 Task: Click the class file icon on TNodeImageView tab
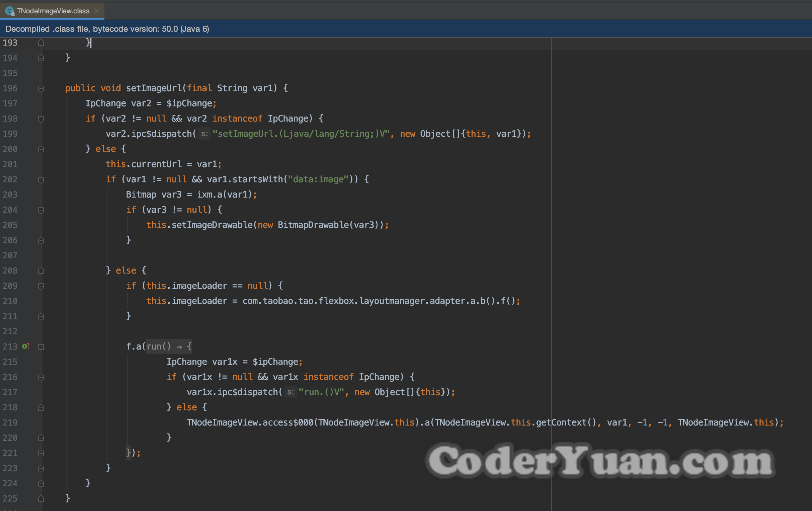(x=10, y=11)
